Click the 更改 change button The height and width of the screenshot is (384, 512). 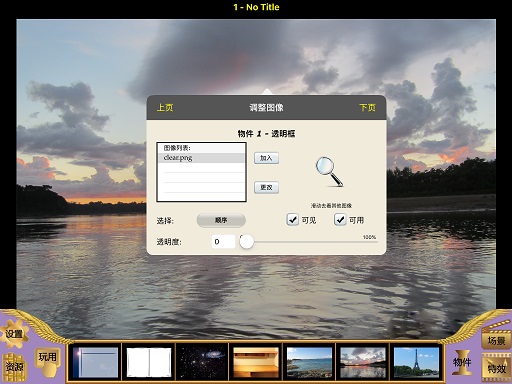coord(266,188)
